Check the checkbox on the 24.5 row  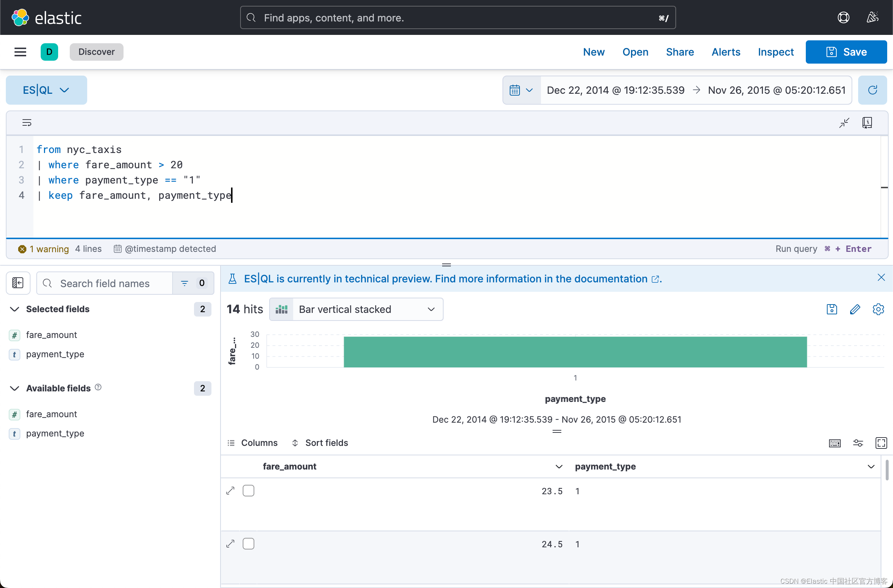pos(248,543)
